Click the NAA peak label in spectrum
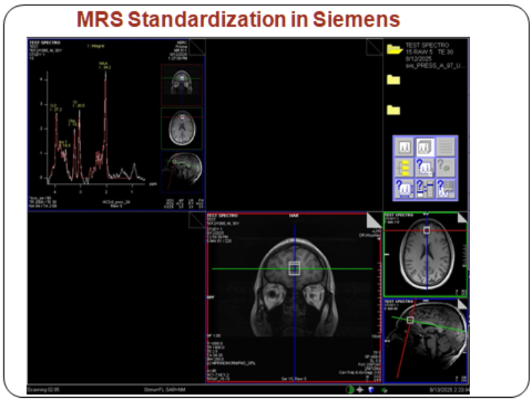532x399 pixels. coord(104,66)
